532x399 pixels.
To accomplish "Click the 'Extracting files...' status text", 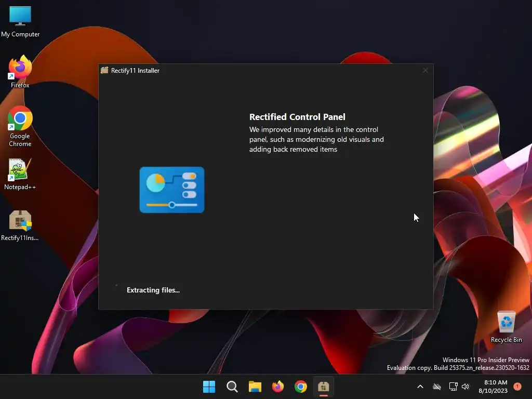I will click(153, 290).
